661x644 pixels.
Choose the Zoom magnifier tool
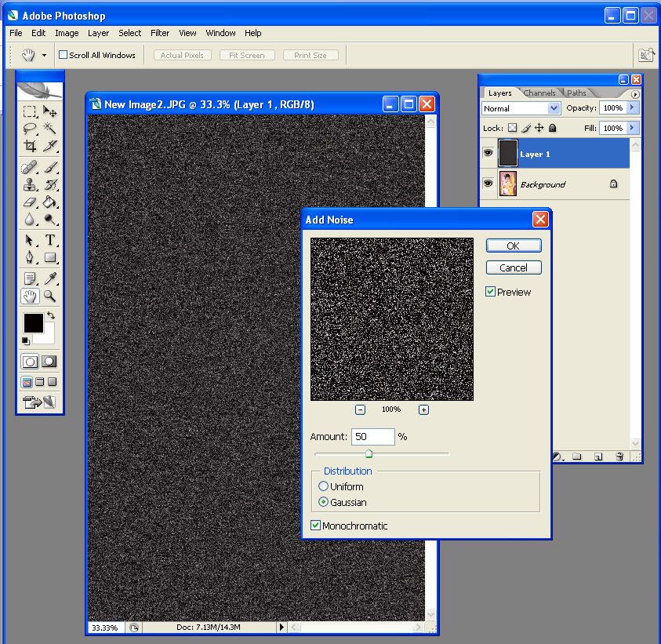[x=49, y=296]
